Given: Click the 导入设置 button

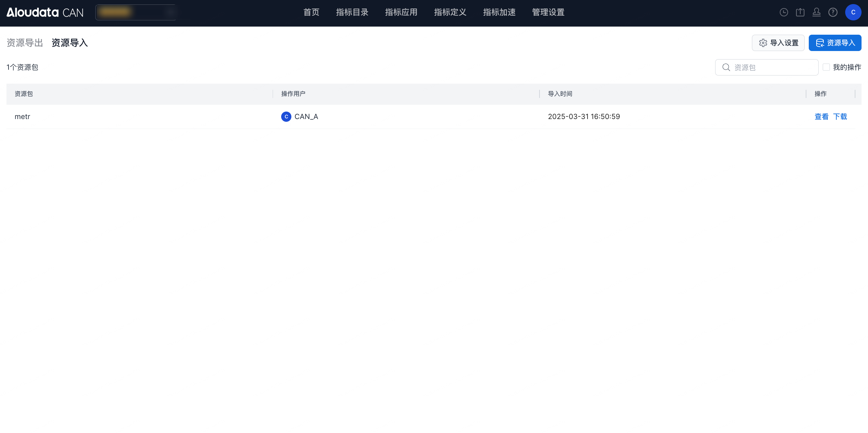Looking at the screenshot, I should click(x=778, y=43).
